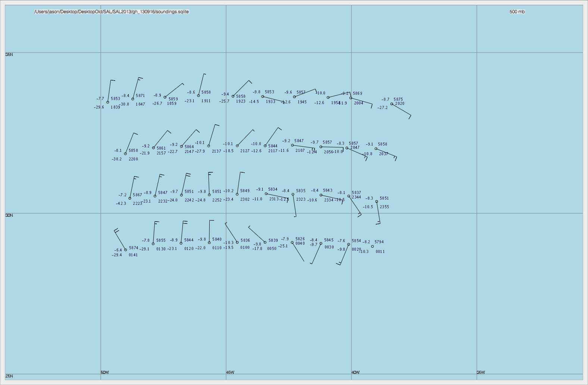Click the dewpoint value -27.2
The width and height of the screenshot is (588, 385).
(382, 108)
